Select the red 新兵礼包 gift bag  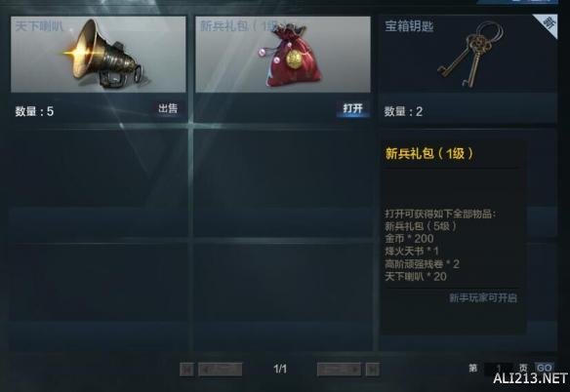(x=283, y=55)
